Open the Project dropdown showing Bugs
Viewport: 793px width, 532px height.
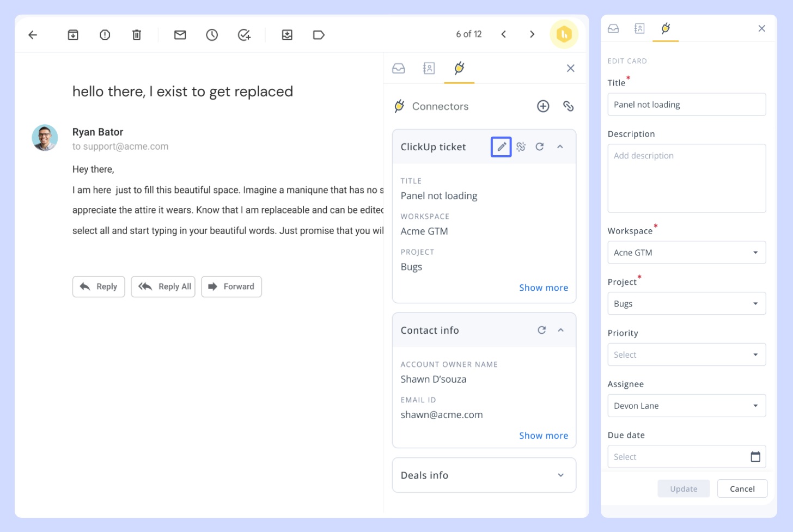(687, 304)
